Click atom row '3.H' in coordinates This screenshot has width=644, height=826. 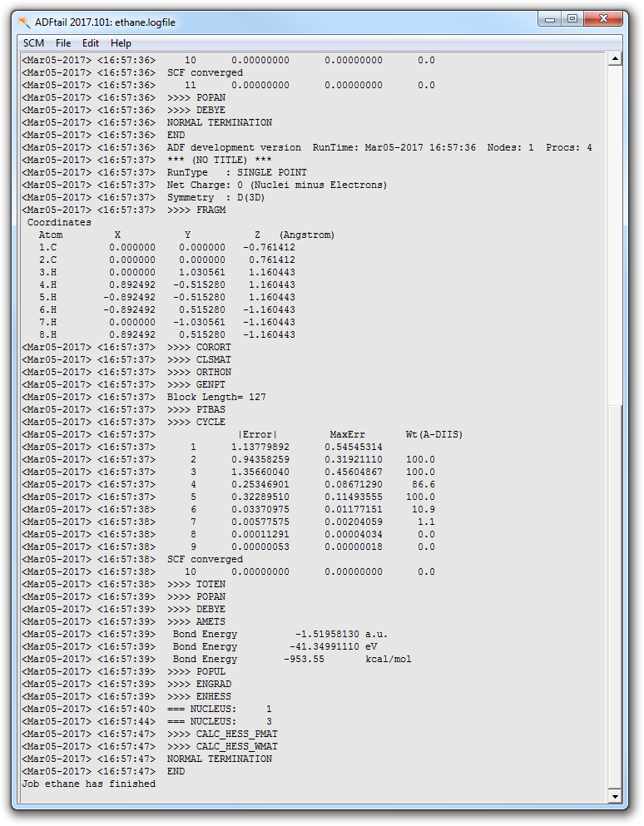[x=166, y=272]
